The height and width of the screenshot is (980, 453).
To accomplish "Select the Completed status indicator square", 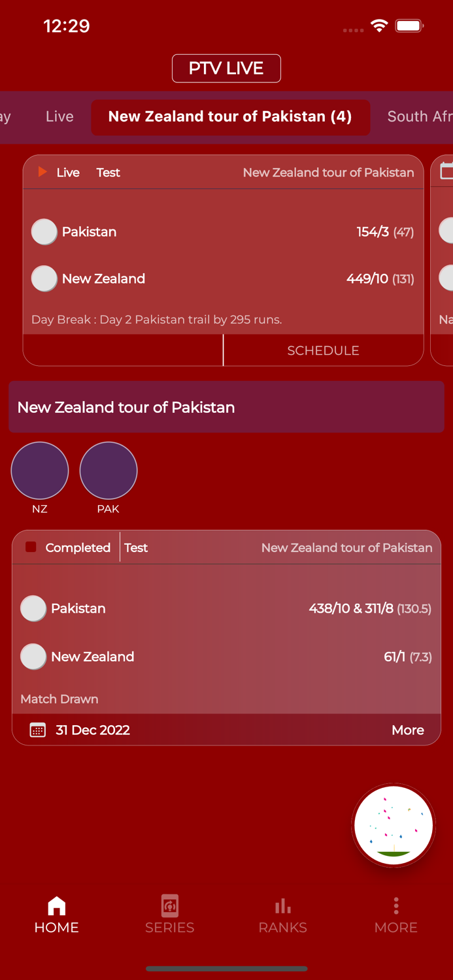I will (x=29, y=547).
